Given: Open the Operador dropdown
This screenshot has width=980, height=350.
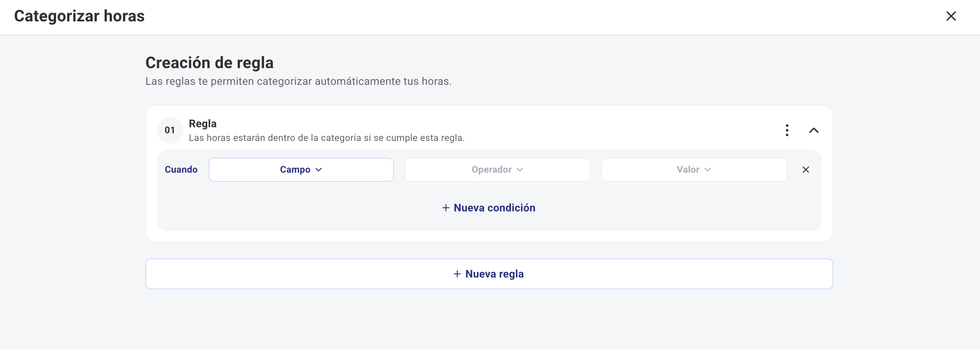Looking at the screenshot, I should [x=497, y=170].
